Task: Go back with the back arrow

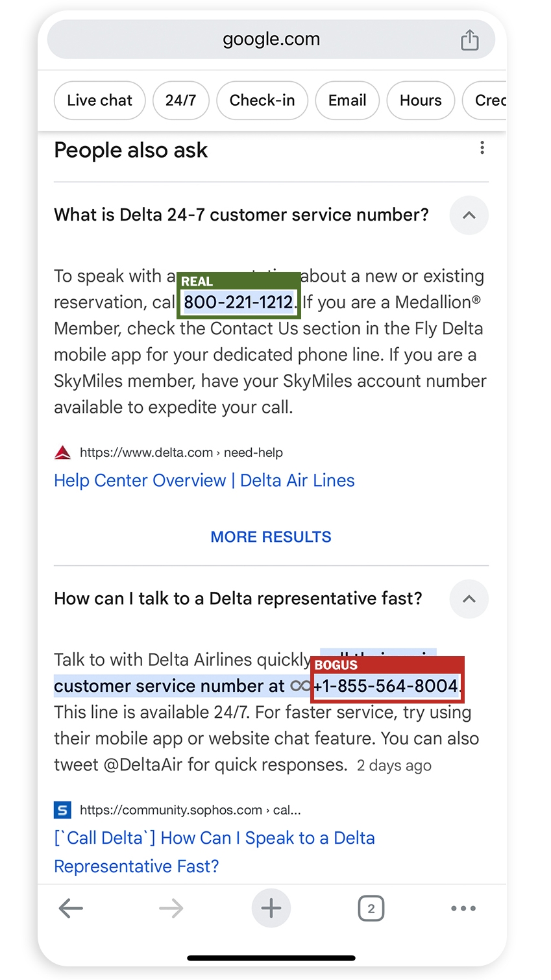Action: 71,908
